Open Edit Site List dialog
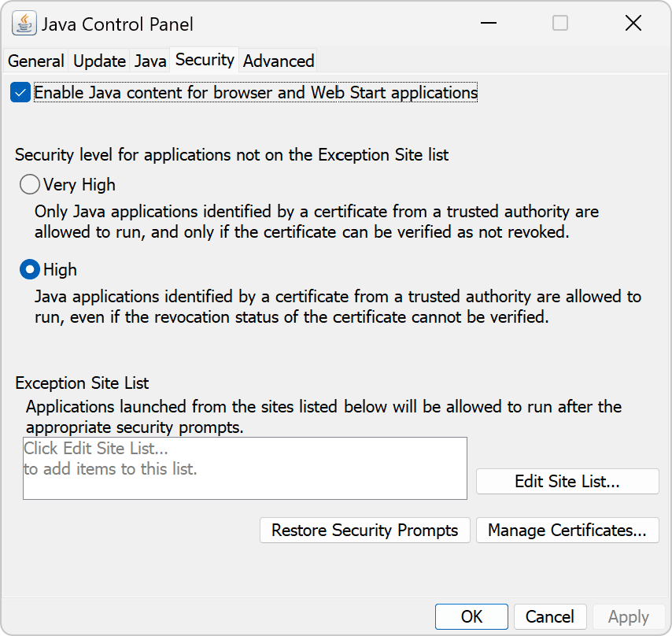Viewport: 672px width, 636px height. (567, 481)
